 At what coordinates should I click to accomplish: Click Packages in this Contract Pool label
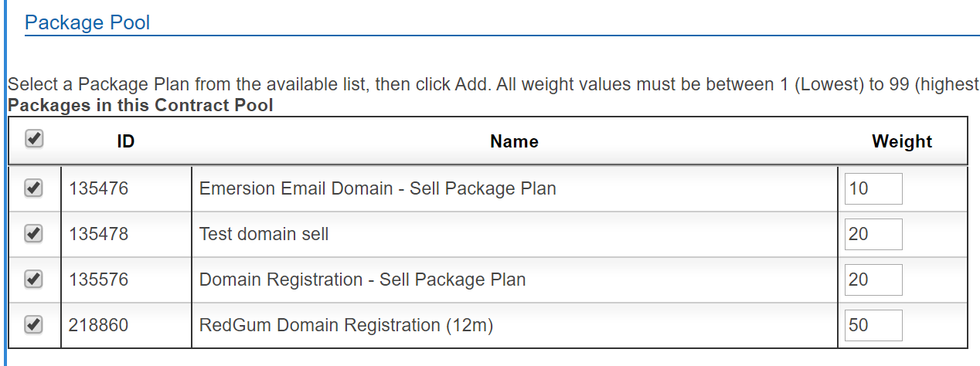click(140, 105)
